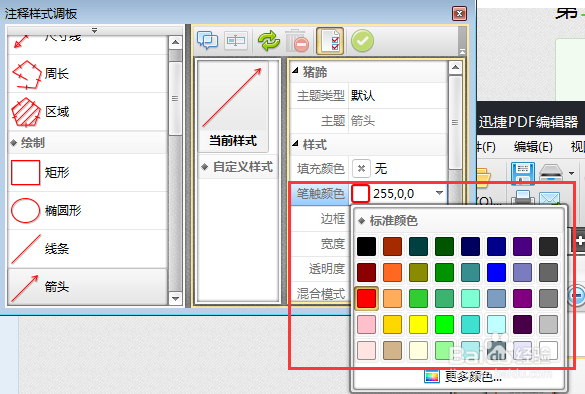Click properties panel scrollbar up arrow

click(x=455, y=68)
